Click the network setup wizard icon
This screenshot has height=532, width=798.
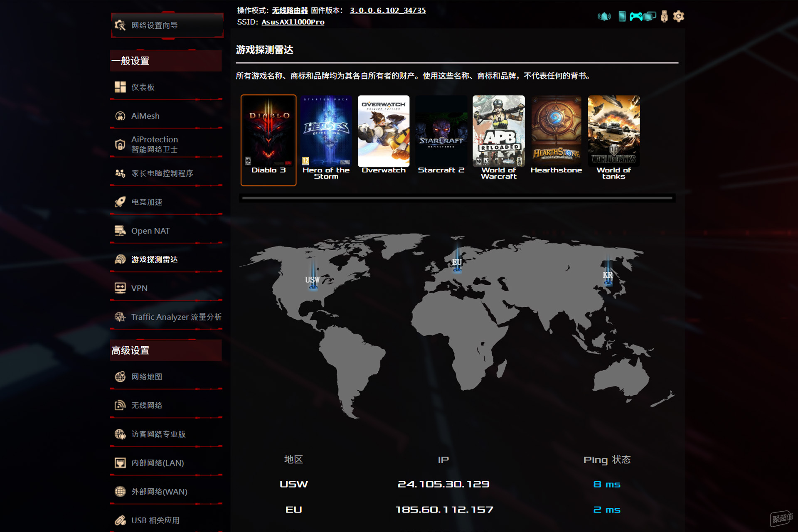pyautogui.click(x=120, y=25)
